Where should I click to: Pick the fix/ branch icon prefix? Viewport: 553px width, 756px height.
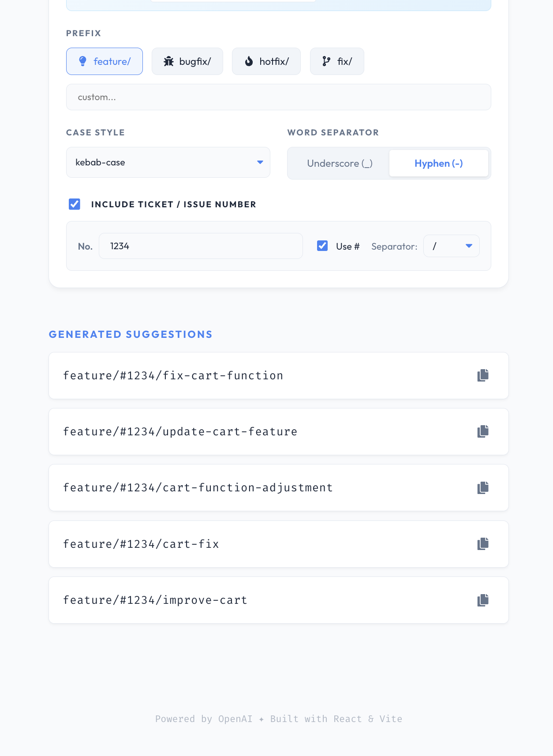pos(337,61)
